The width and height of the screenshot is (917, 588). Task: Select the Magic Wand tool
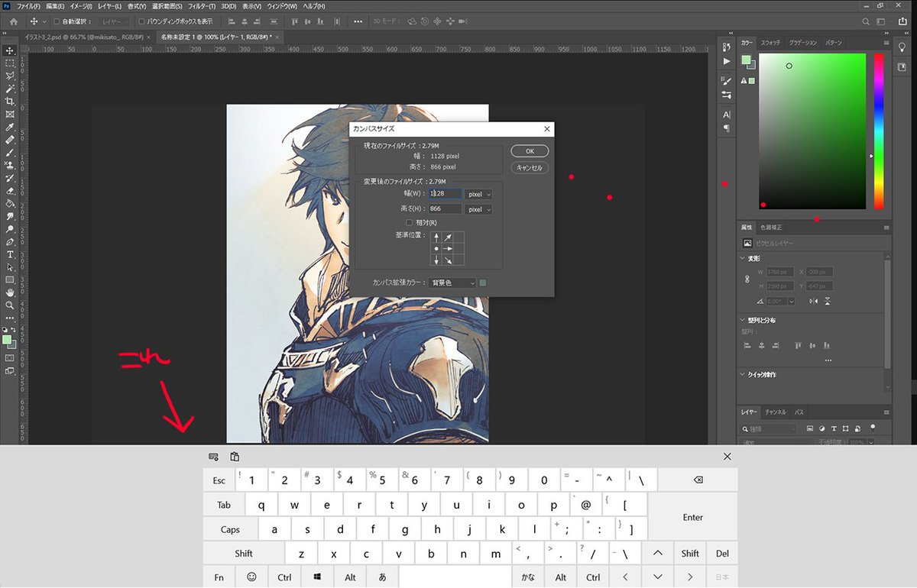pyautogui.click(x=11, y=89)
